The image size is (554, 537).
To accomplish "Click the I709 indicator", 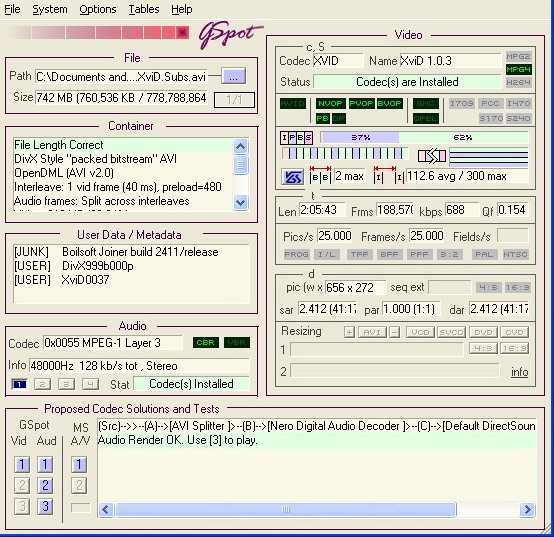I will click(461, 104).
